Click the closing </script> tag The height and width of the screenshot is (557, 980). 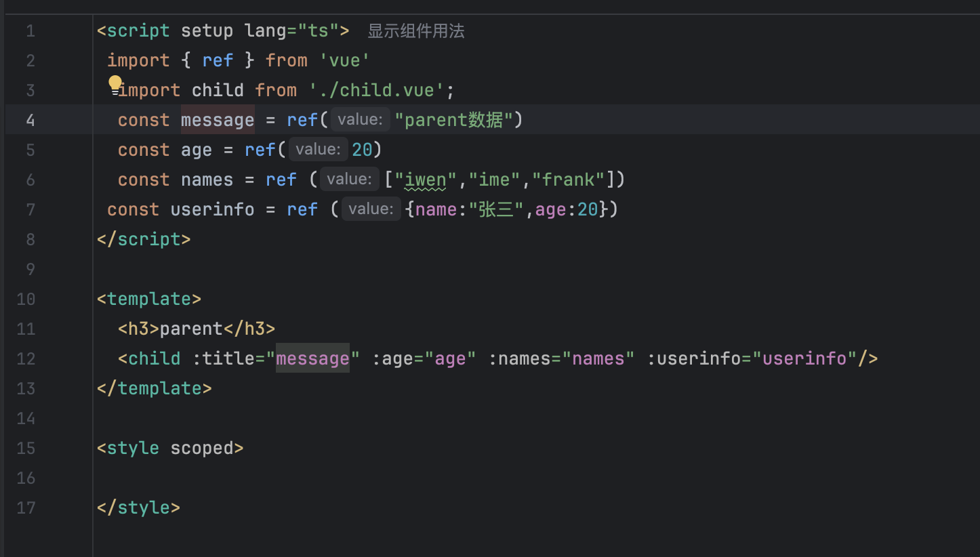pyautogui.click(x=144, y=239)
